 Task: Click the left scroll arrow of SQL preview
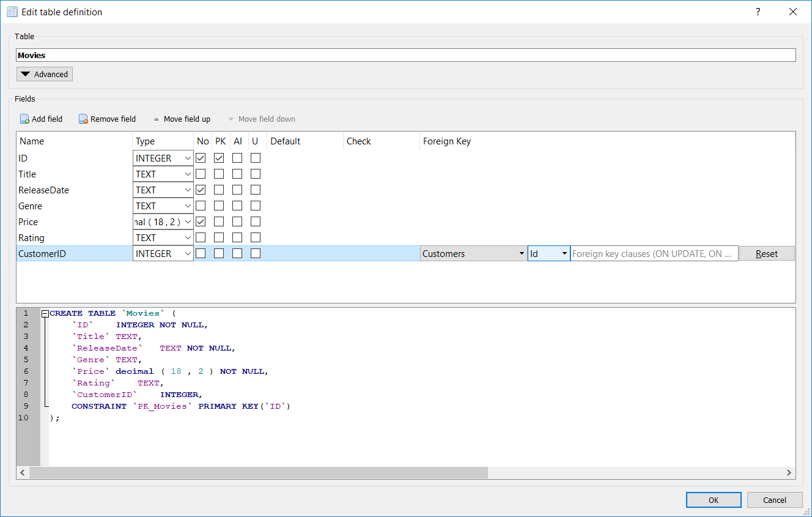(x=23, y=472)
